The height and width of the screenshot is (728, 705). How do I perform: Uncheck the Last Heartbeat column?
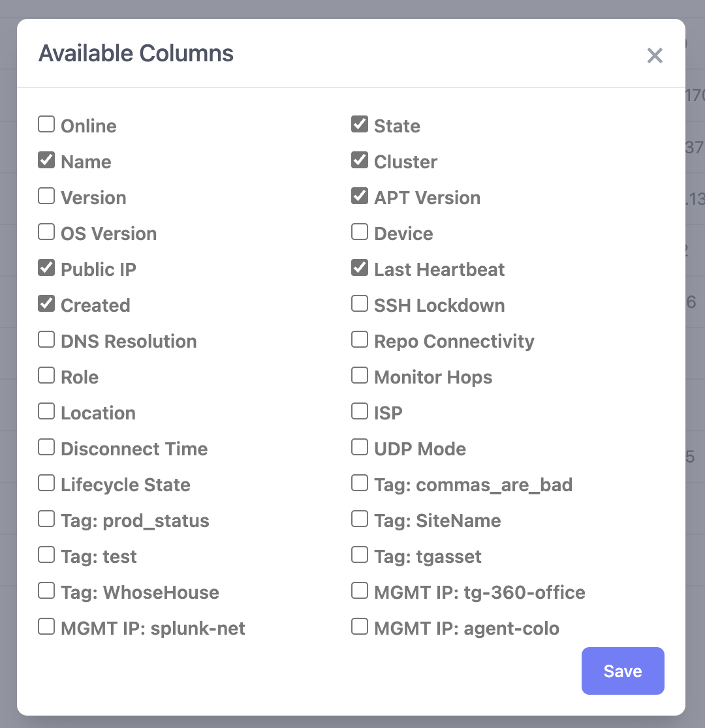tap(360, 267)
